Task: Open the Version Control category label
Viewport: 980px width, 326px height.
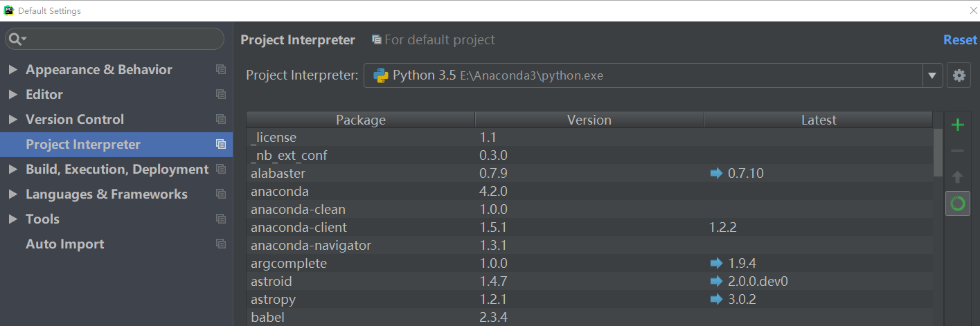Action: [x=75, y=119]
